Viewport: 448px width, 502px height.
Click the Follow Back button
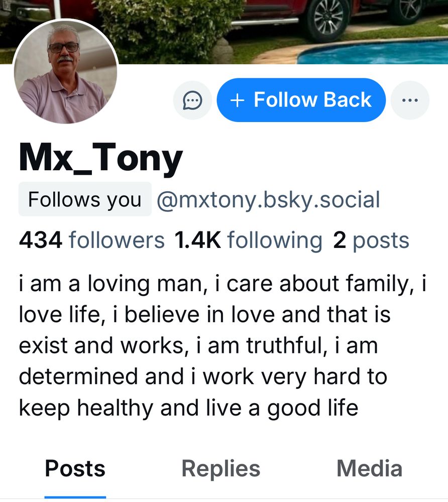tap(301, 100)
